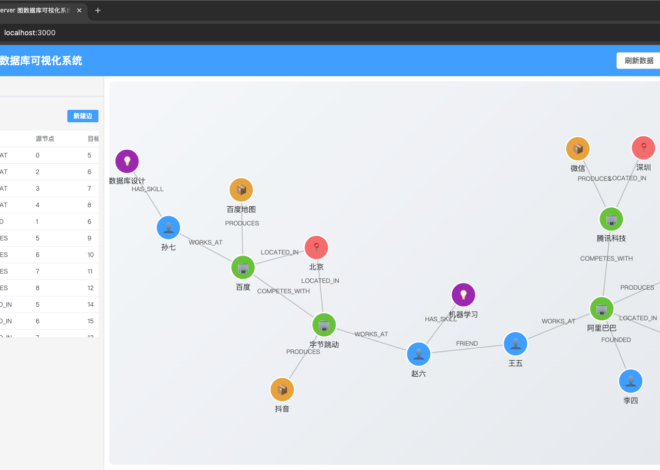Select table row with source 5 target 9
Image resolution: width=660 pixels, height=470 pixels.
point(49,238)
